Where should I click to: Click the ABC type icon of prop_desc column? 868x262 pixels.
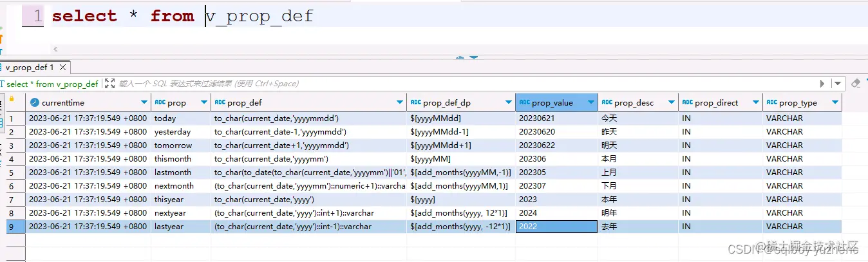pyautogui.click(x=607, y=102)
